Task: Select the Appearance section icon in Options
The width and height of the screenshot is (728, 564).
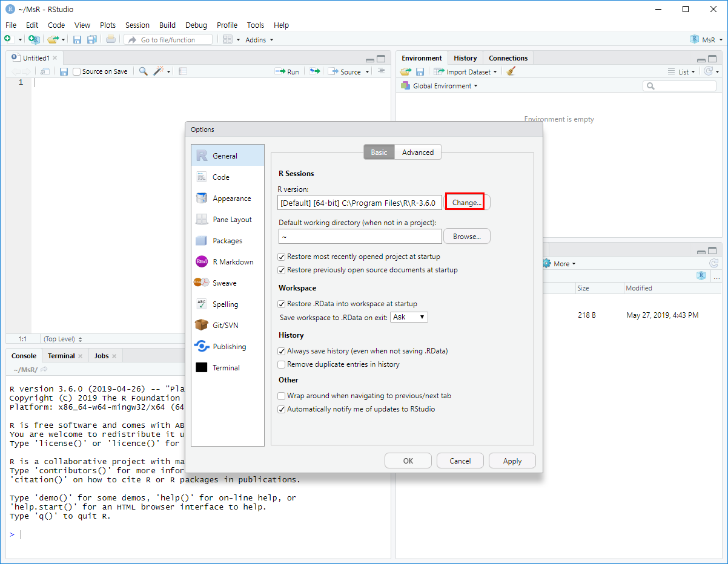Action: [x=202, y=198]
